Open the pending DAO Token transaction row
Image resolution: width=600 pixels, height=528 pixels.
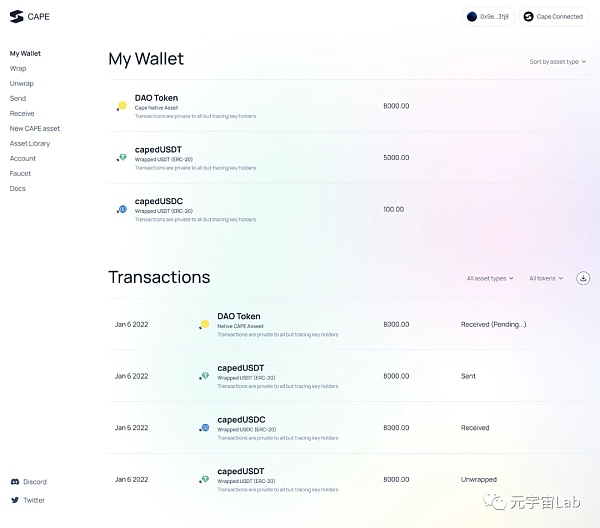pyautogui.click(x=350, y=324)
